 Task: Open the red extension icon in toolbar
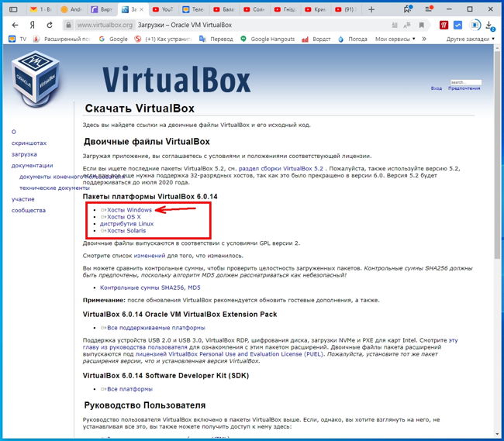444,25
